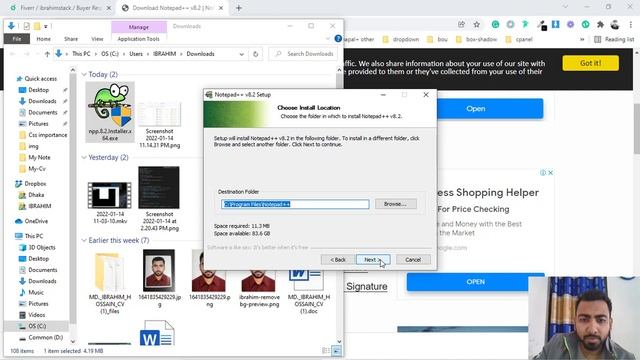Click the Destination Folder path field
This screenshot has height=360, width=640.
coord(295,204)
